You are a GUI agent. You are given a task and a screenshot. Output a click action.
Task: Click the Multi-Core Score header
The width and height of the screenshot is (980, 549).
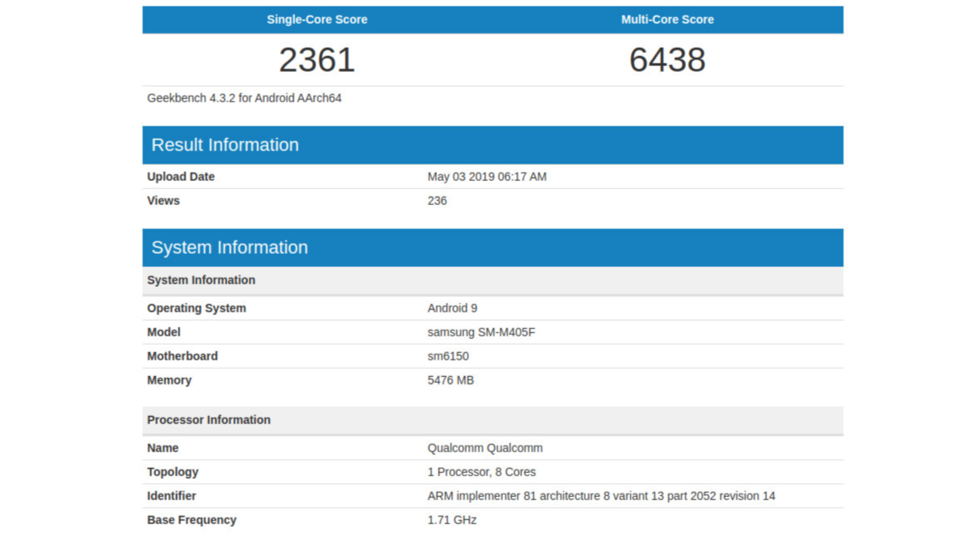tap(667, 20)
